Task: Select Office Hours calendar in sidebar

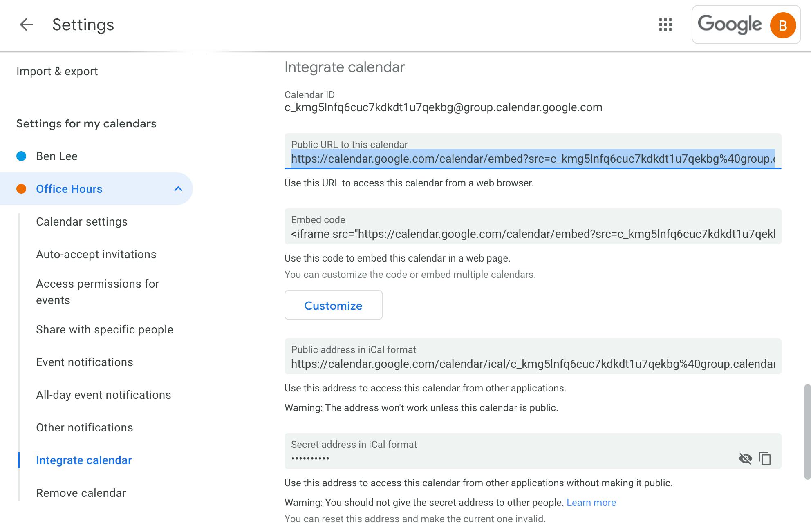Action: tap(69, 189)
